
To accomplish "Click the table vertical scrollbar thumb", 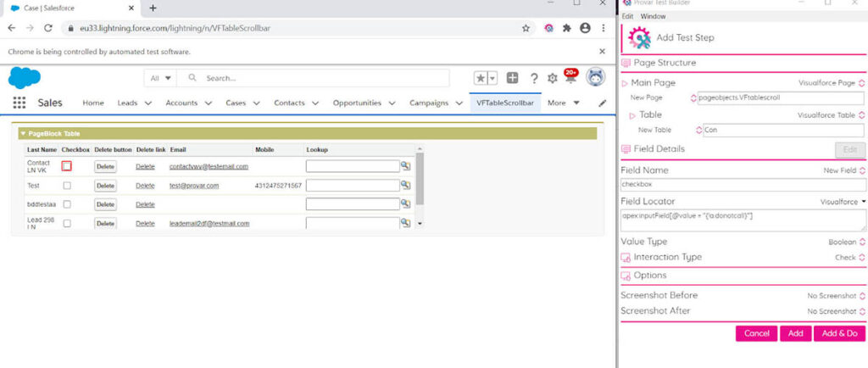I will click(x=420, y=178).
